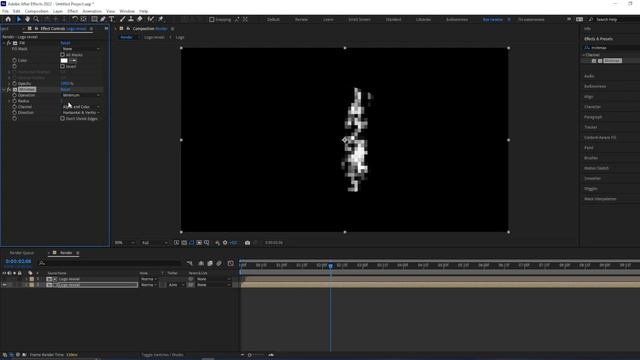Click the motion blur icon in timeline
The width and height of the screenshot is (640, 360).
(x=219, y=263)
